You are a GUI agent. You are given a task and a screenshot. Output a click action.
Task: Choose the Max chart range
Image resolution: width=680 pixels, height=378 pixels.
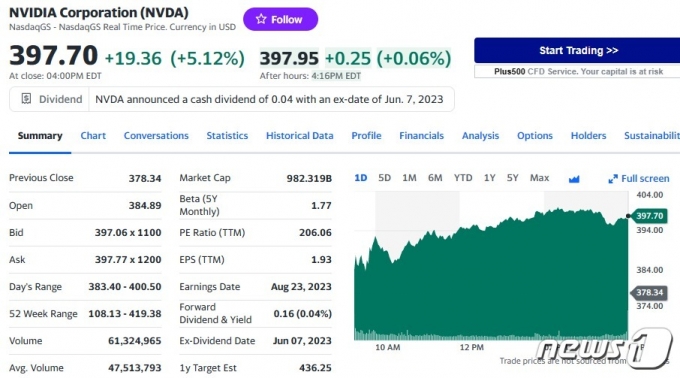tap(539, 178)
